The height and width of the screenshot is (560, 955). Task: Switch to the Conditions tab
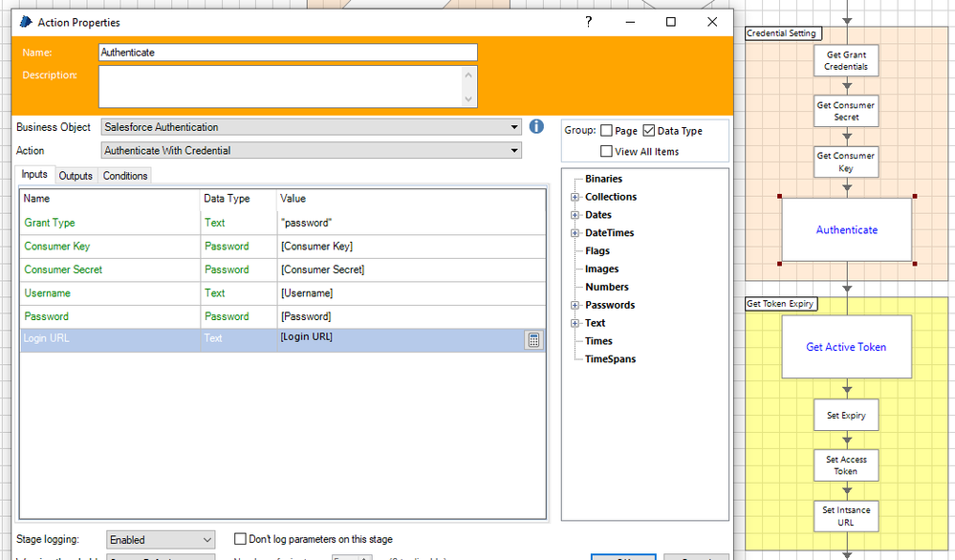125,176
